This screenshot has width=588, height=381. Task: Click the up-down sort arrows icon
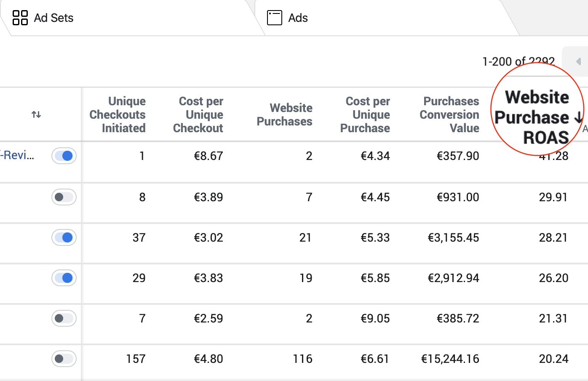coord(36,115)
